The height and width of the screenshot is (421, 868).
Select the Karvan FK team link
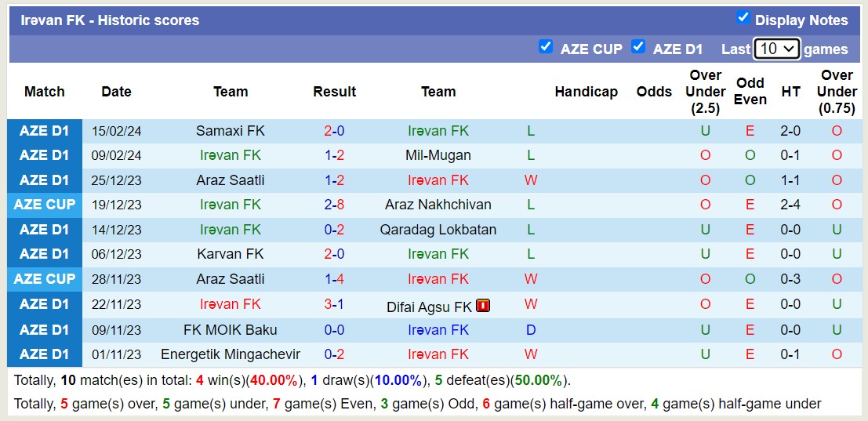(x=231, y=254)
